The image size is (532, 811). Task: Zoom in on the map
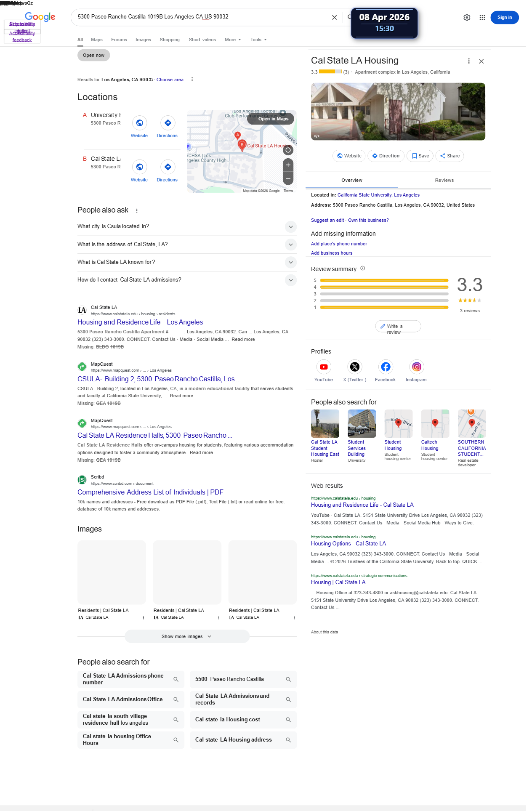tap(288, 165)
